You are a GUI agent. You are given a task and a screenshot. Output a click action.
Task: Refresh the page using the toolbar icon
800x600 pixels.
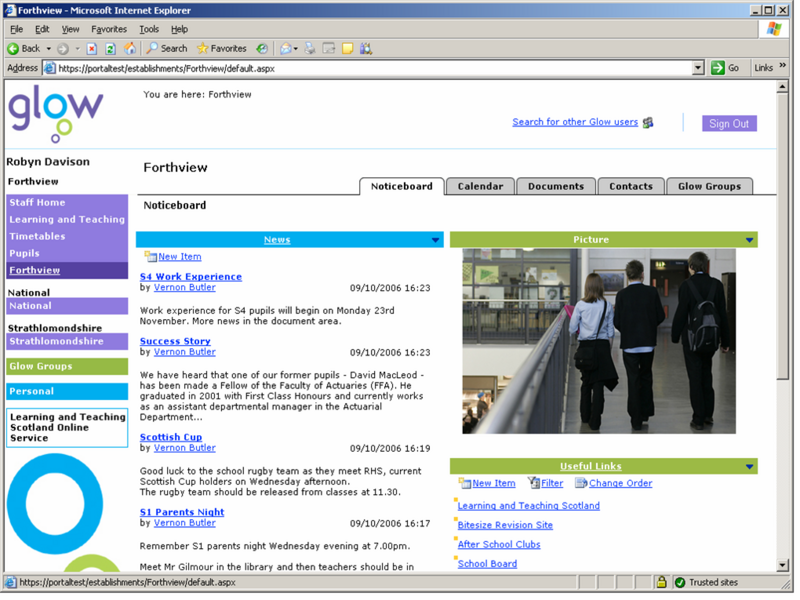110,49
